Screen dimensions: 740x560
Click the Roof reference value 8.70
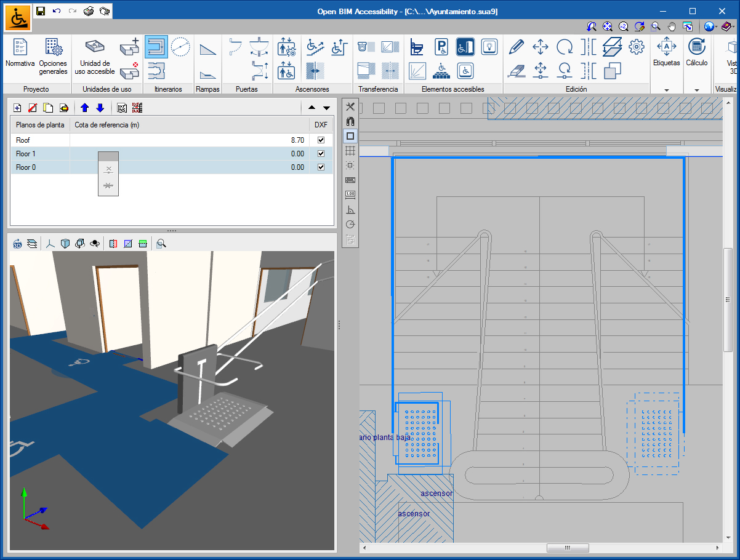297,140
